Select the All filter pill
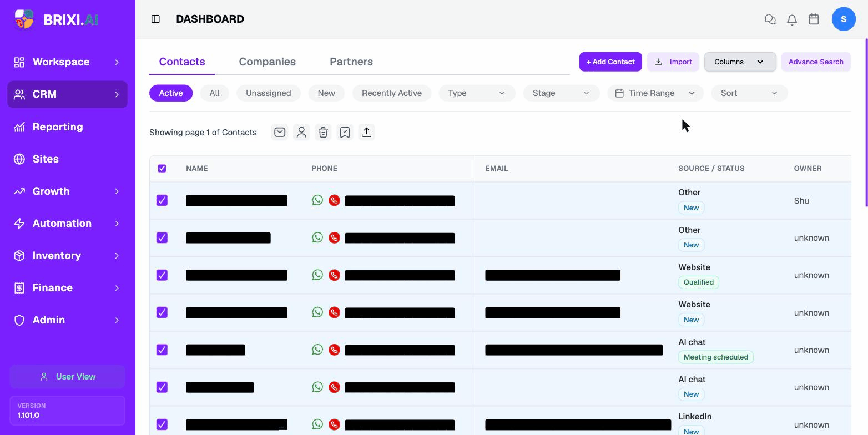 pos(214,93)
